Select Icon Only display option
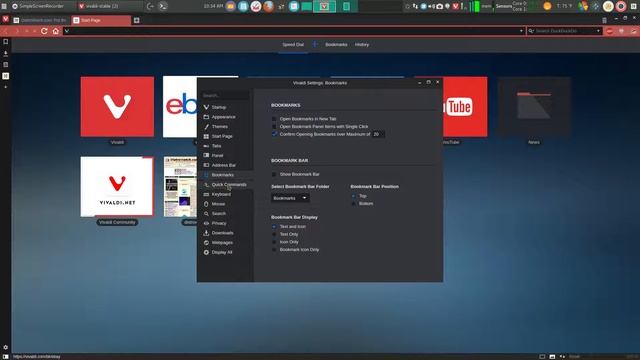Screen dimensions: 640x360 pyautogui.click(x=274, y=242)
